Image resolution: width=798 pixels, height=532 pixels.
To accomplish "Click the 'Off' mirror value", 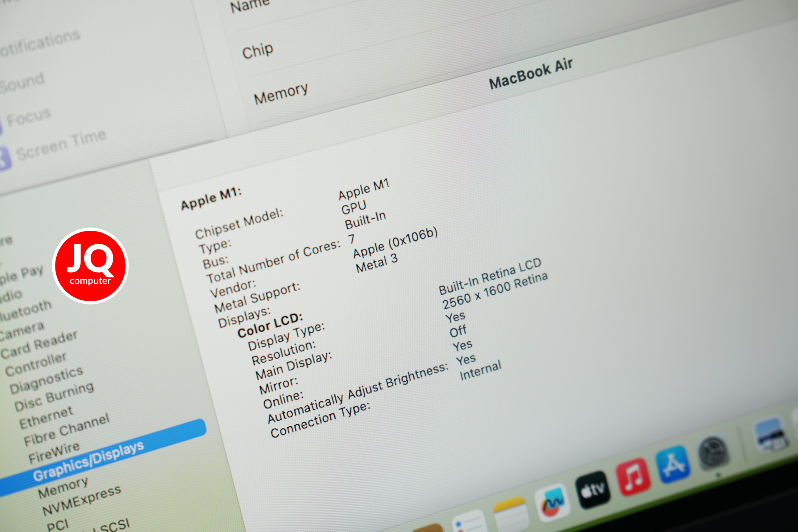I will click(x=458, y=332).
